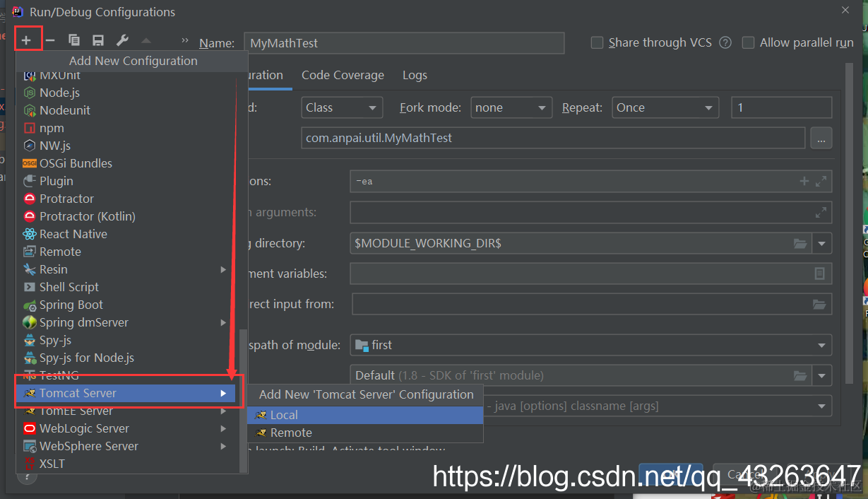The width and height of the screenshot is (868, 499).
Task: Click the class field com.anpai.util.MyMathTest
Action: (x=553, y=138)
